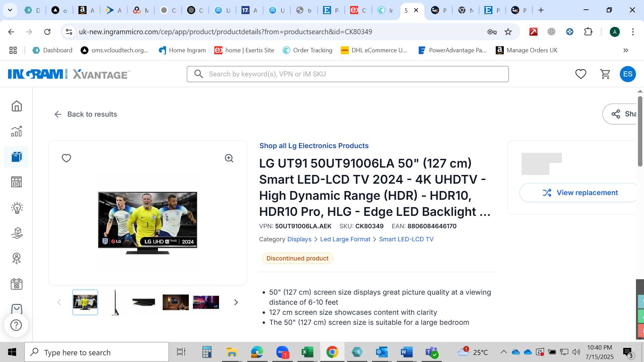Select the living room scene thumbnail
The height and width of the screenshot is (362, 644).
pos(175,302)
